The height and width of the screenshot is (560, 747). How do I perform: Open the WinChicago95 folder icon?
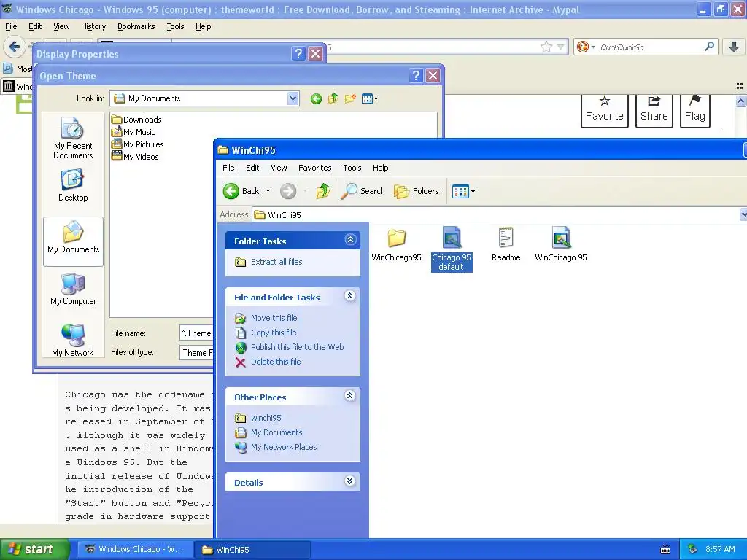396,245
